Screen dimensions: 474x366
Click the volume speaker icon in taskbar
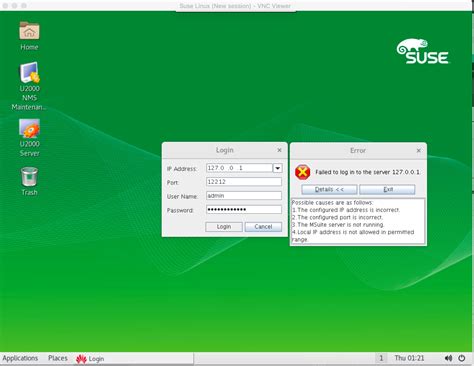[448, 358]
